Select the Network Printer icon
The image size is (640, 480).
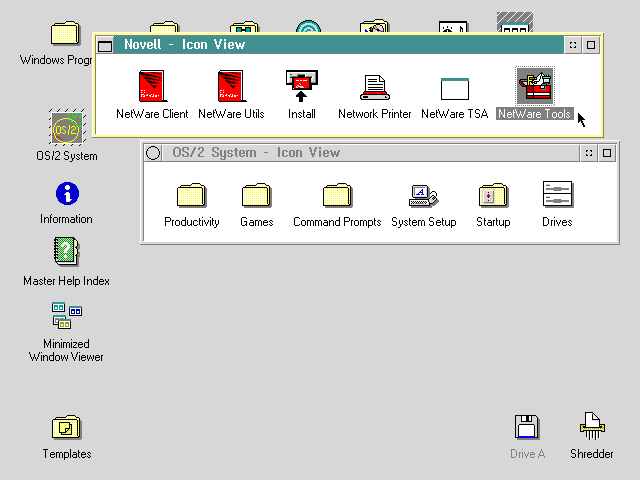point(375,87)
